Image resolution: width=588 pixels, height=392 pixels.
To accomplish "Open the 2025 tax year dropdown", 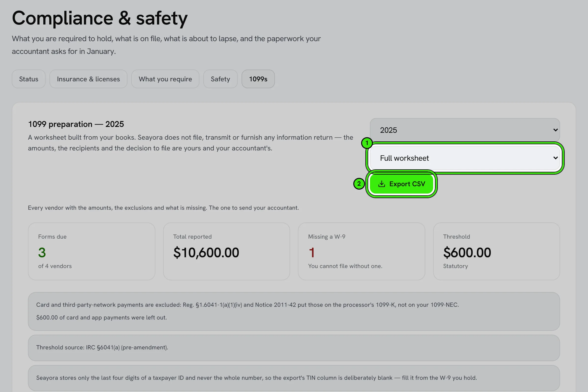I will 465,130.
